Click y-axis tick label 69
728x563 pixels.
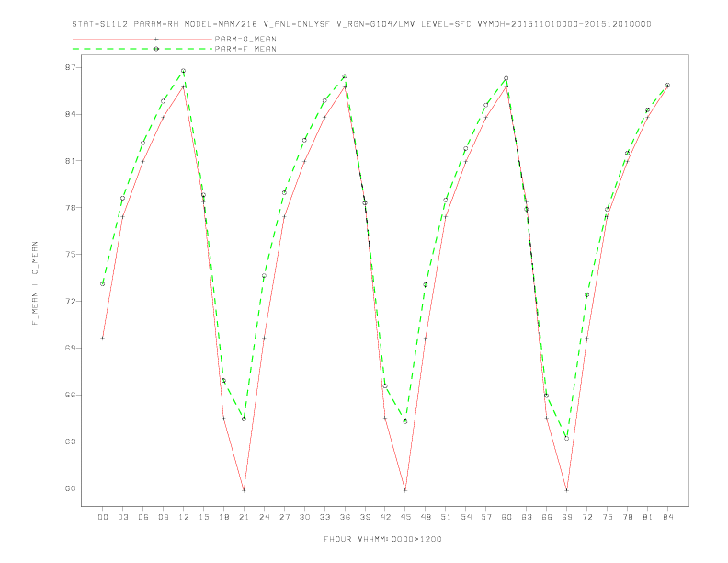click(x=71, y=348)
